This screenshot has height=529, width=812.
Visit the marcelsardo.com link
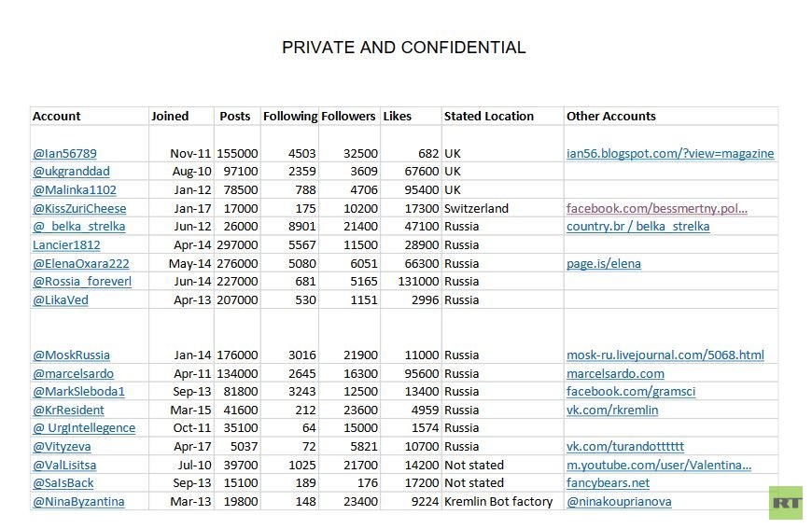[615, 373]
